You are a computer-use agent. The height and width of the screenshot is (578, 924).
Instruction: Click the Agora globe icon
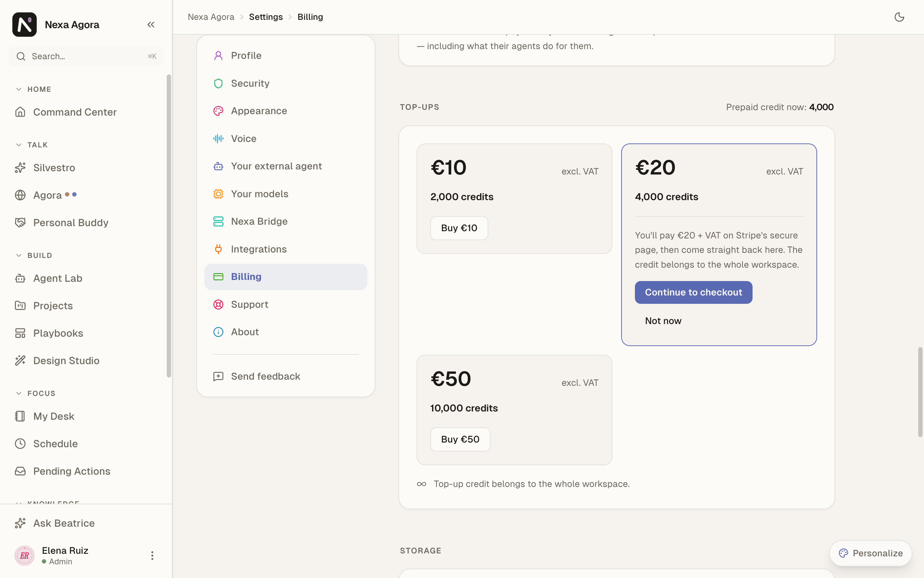click(20, 195)
